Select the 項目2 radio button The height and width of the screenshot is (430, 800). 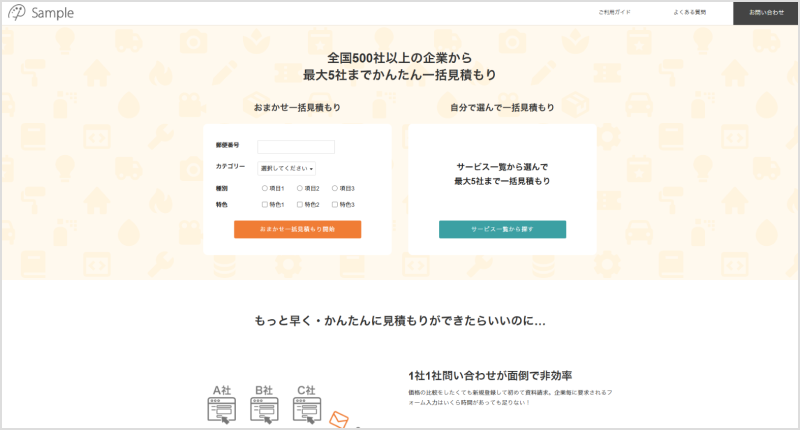(299, 188)
